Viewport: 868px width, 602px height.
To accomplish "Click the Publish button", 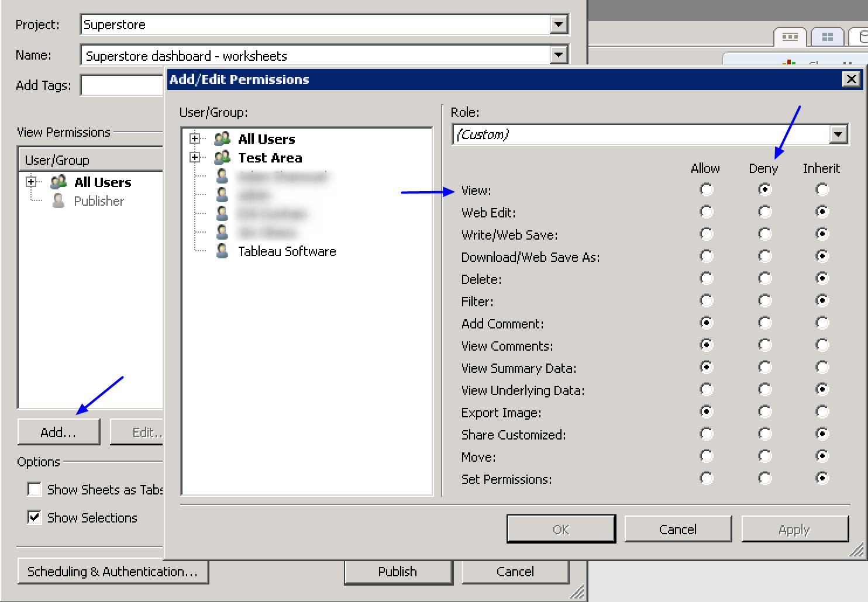I will click(398, 572).
